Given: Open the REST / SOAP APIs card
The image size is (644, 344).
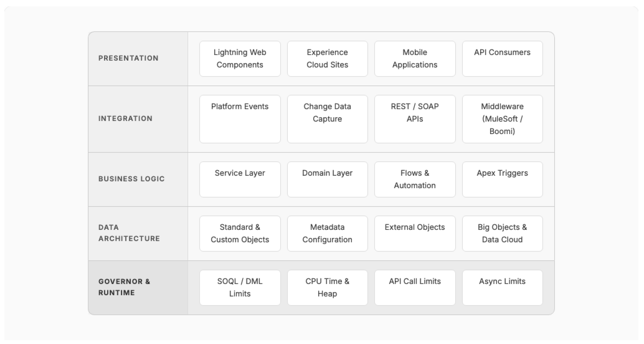Looking at the screenshot, I should [415, 119].
